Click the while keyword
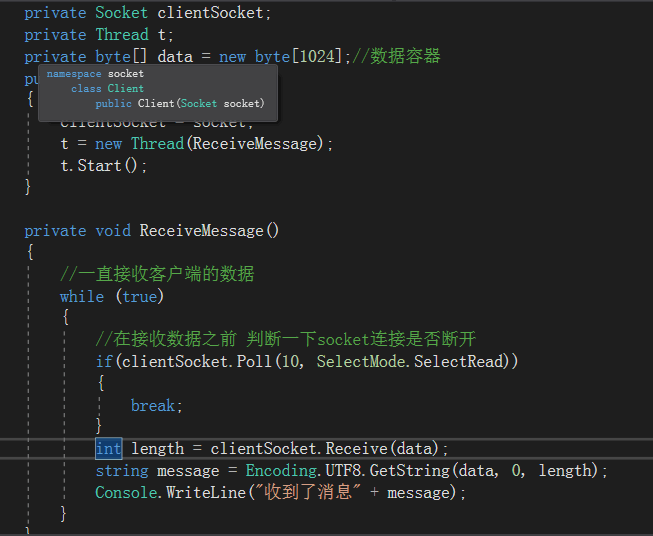Screen dimensions: 653x536 [82, 297]
